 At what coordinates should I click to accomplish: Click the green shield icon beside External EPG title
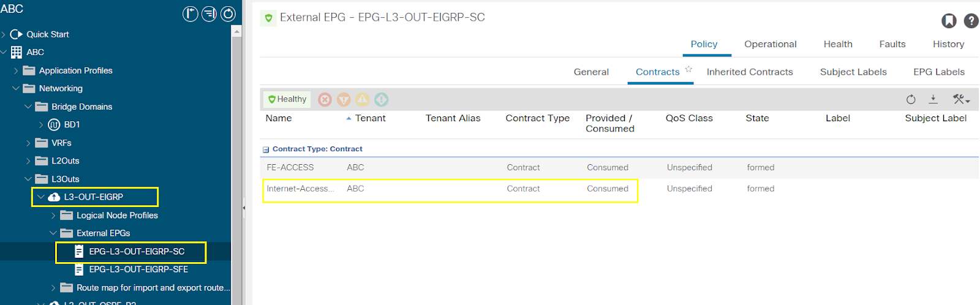(x=268, y=18)
